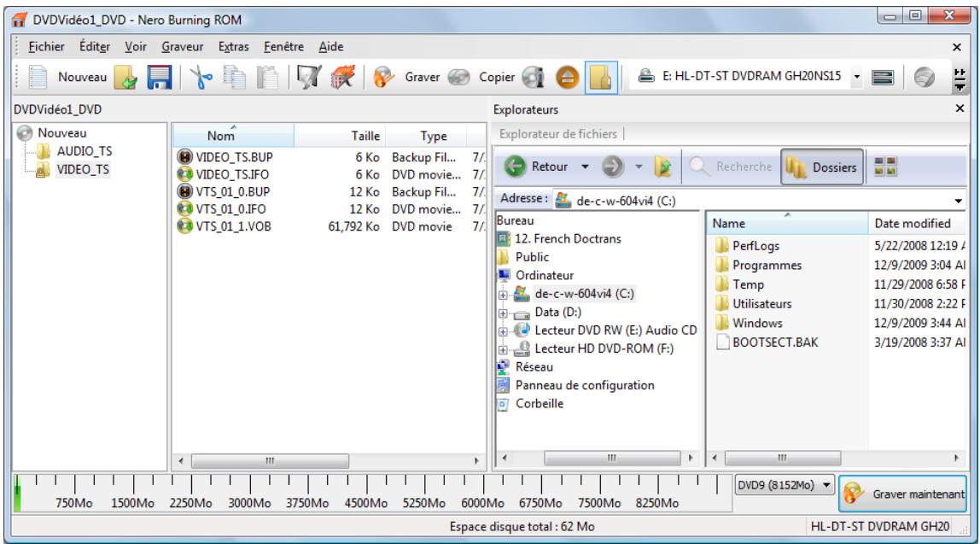Select the VTS_01_0.IFO file
The width and height of the screenshot is (980, 544).
230,209
